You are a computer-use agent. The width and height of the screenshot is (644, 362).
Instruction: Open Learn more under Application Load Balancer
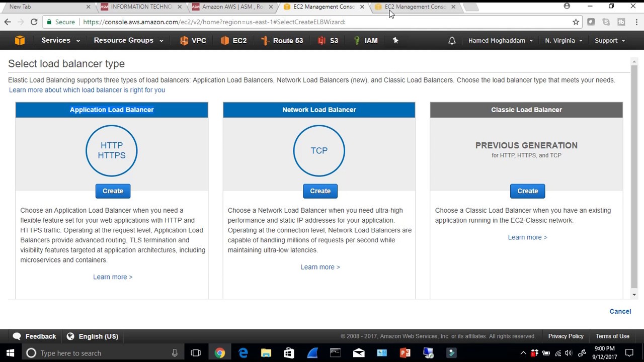click(113, 277)
